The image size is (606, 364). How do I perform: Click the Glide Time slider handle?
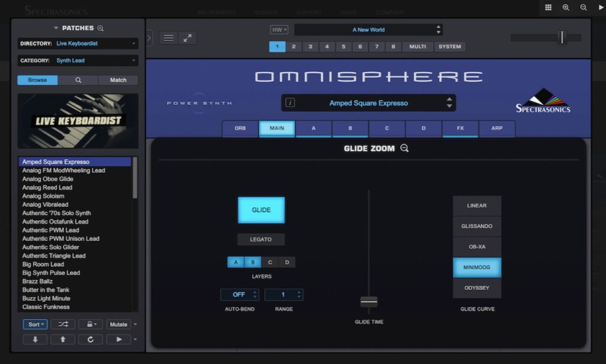coord(369,302)
